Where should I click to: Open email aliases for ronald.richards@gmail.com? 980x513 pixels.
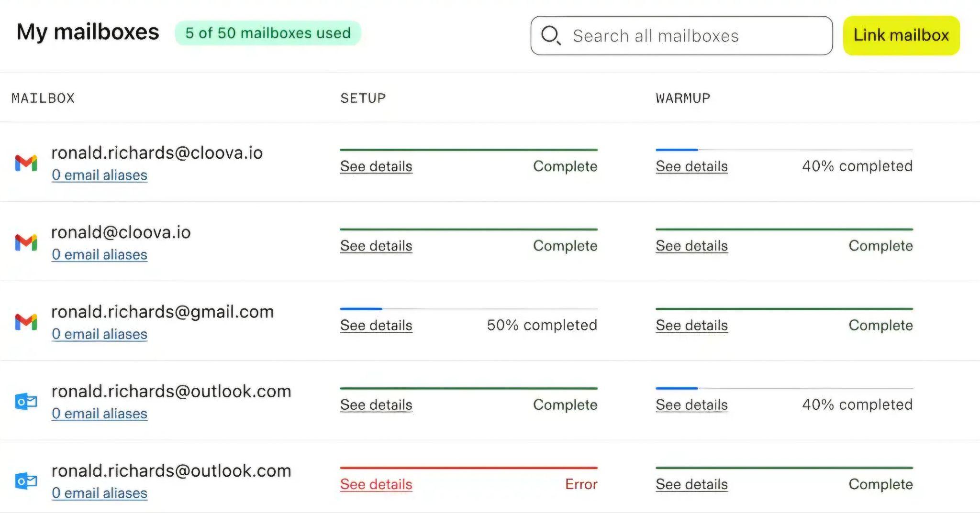(x=100, y=334)
